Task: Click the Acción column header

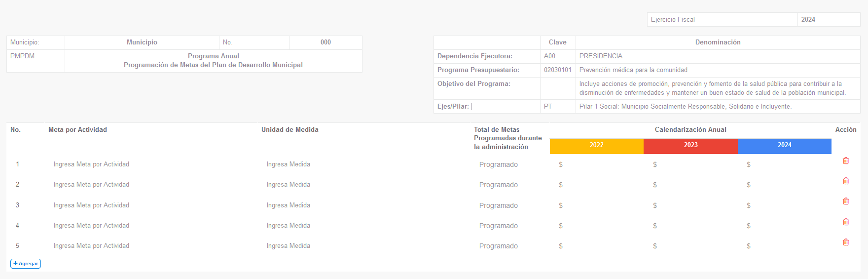Action: 846,130
